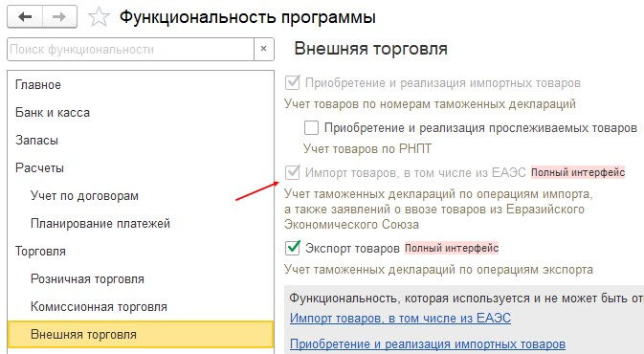Open «Комиссионная торговля» subsection
Viewport: 644px width, 354px height.
[141, 307]
